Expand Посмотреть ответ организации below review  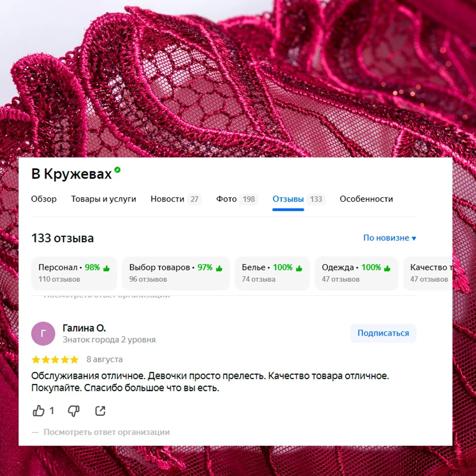tap(106, 432)
